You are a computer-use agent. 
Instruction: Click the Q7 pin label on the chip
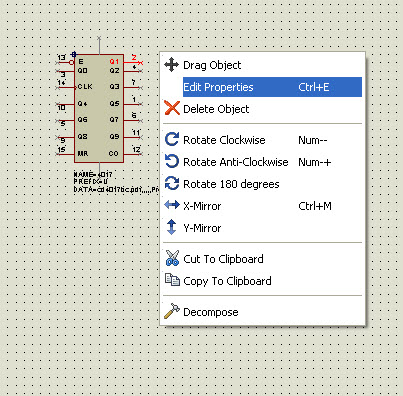click(114, 119)
